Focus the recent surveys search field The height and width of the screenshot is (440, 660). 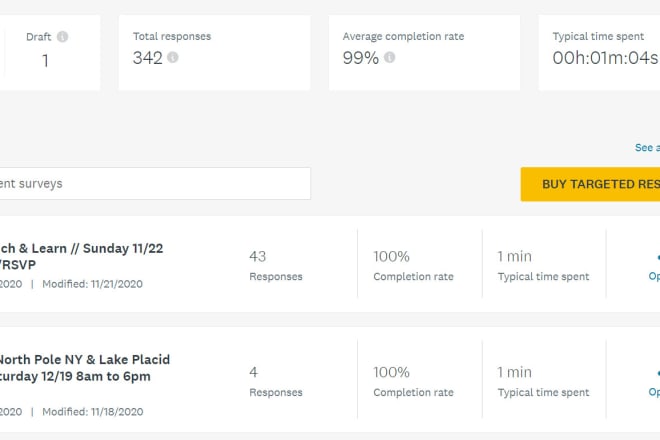150,184
